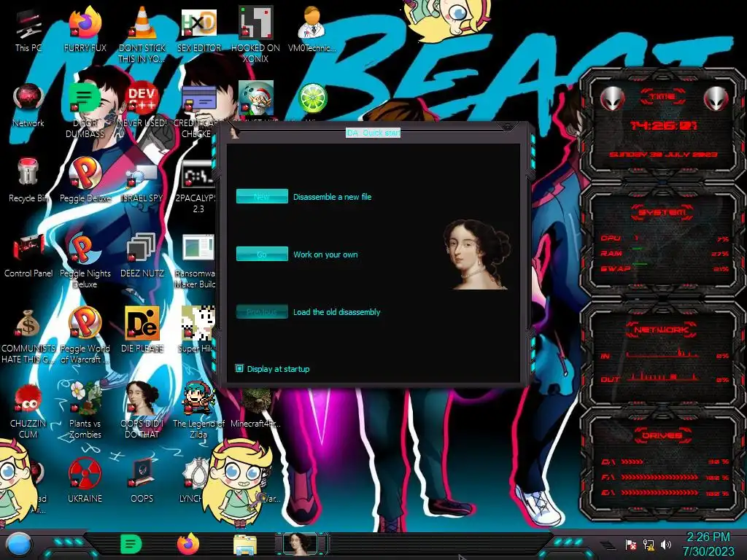The image size is (747, 560).
Task: Select the LYNCH noose desktop icon
Action: [194, 481]
